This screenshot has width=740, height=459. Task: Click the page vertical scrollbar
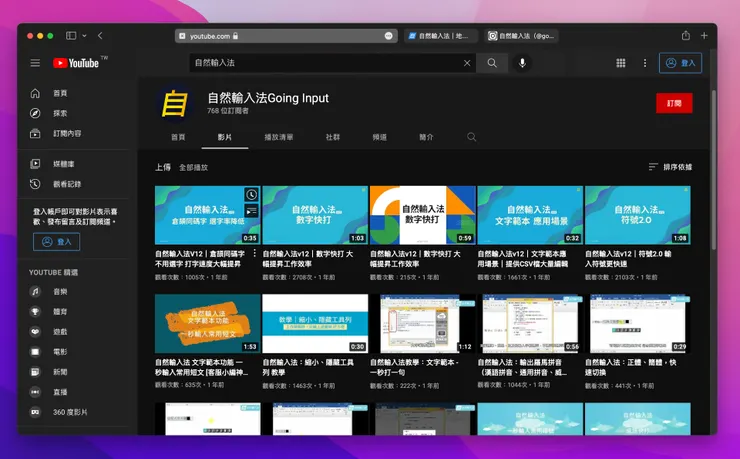point(714,170)
